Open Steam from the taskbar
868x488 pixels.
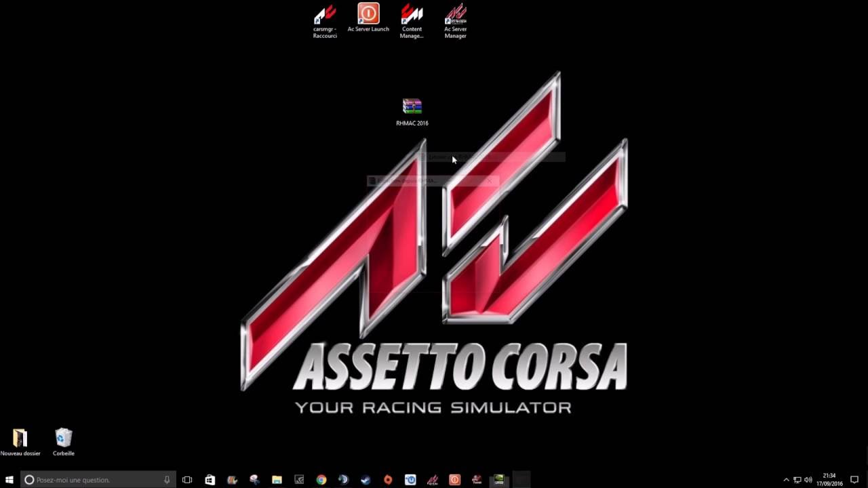point(366,480)
